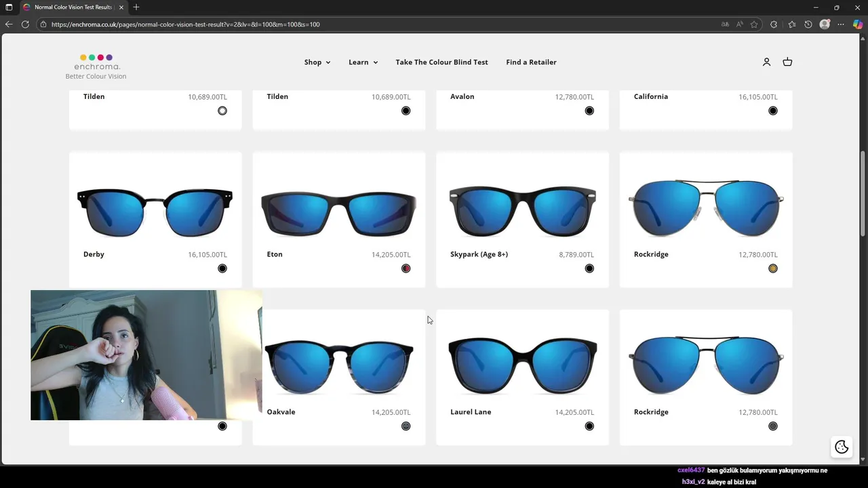Viewport: 868px width, 488px height.
Task: Add this page to favorites star
Action: pyautogui.click(x=754, y=24)
